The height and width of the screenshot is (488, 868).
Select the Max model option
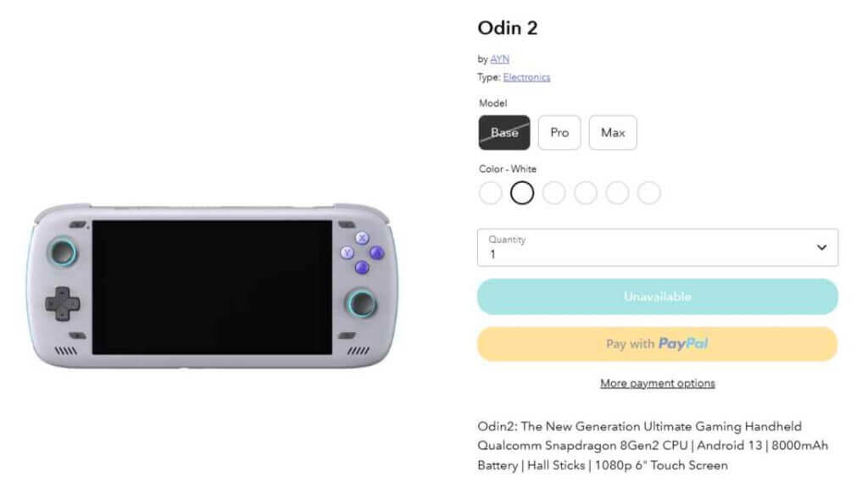[x=612, y=133]
